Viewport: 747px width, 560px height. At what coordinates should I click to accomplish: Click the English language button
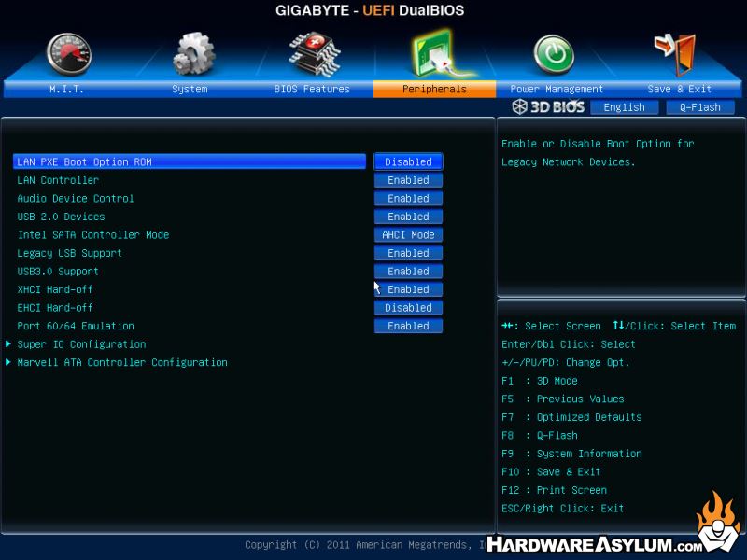(624, 107)
